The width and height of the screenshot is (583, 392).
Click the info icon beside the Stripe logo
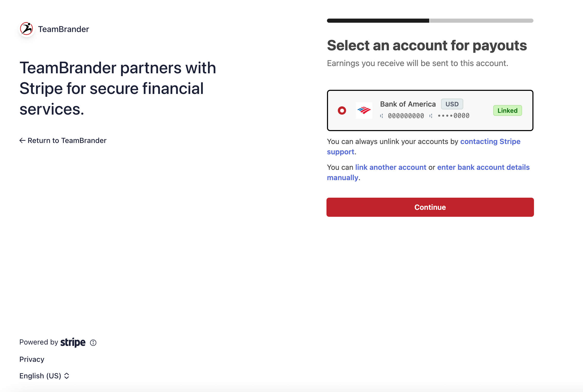(93, 343)
